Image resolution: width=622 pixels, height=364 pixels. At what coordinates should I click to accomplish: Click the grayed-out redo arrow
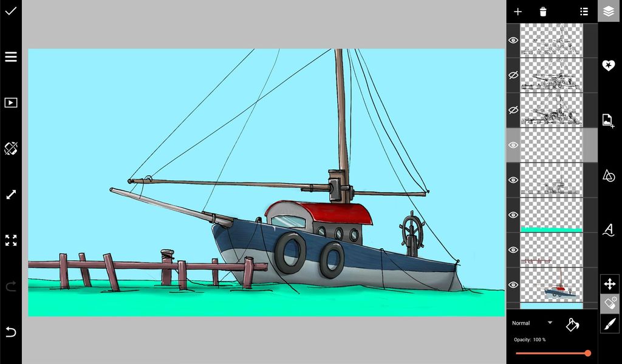pyautogui.click(x=11, y=286)
